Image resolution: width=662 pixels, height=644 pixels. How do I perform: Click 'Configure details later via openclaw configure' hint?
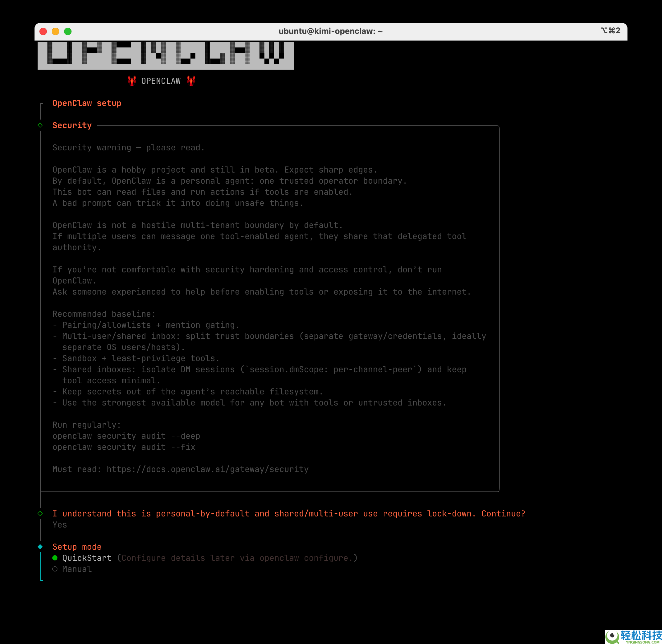tap(237, 558)
